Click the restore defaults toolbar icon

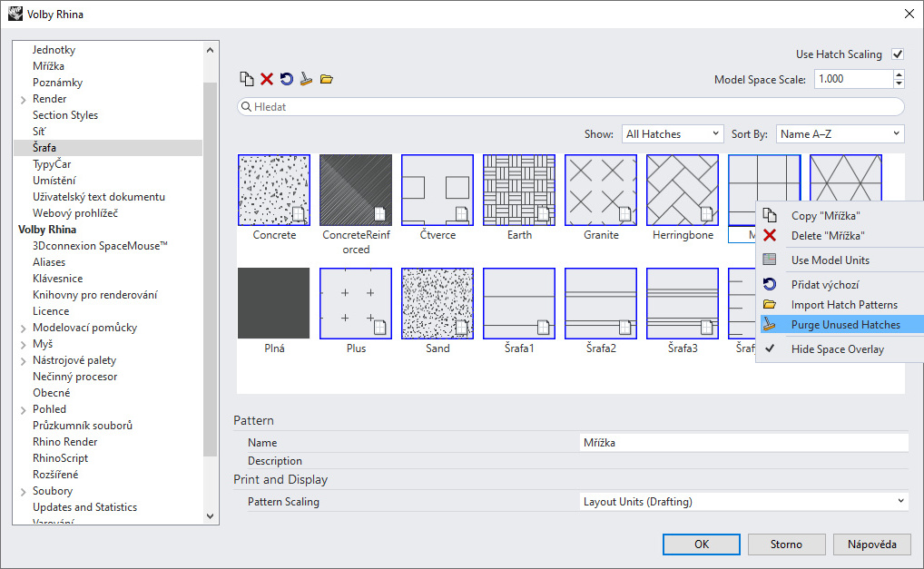click(287, 79)
